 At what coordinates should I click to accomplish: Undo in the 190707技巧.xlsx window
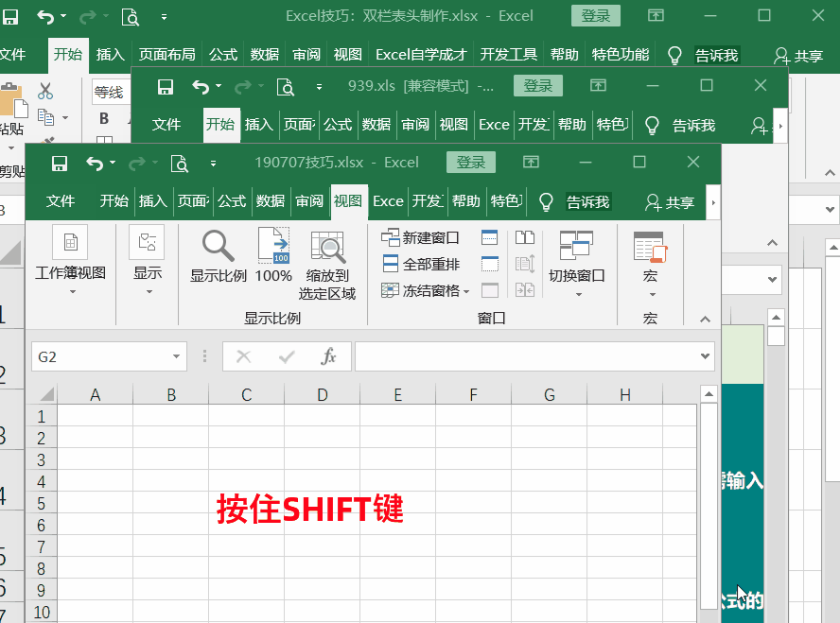coord(95,163)
